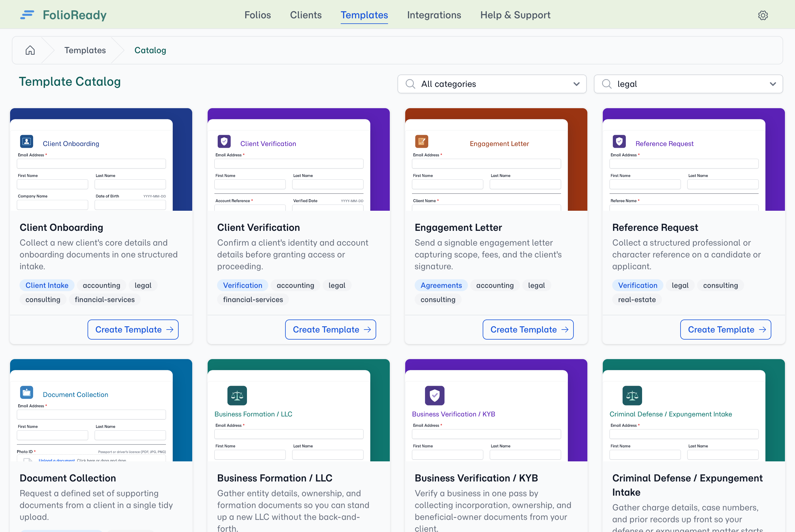Expand the legal filter dropdown chevron

point(773,84)
